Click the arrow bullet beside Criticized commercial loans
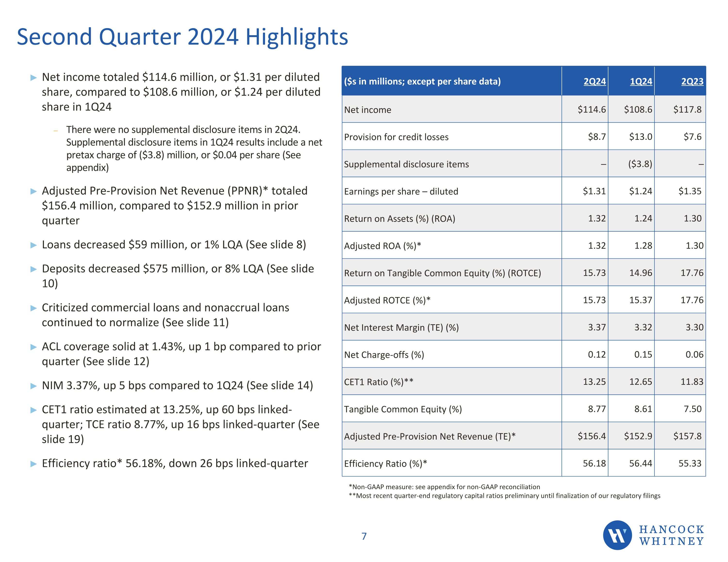 [33, 308]
